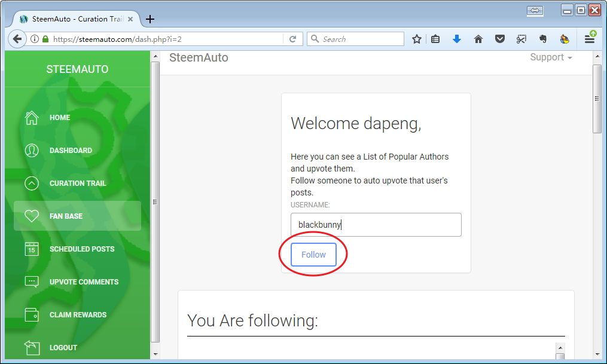
Task: Go to HOME menu item text
Action: (60, 118)
